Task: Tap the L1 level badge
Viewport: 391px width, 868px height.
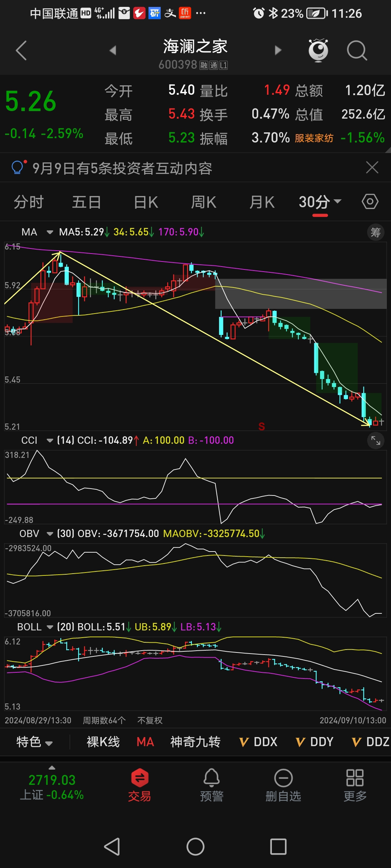Action: (x=223, y=65)
